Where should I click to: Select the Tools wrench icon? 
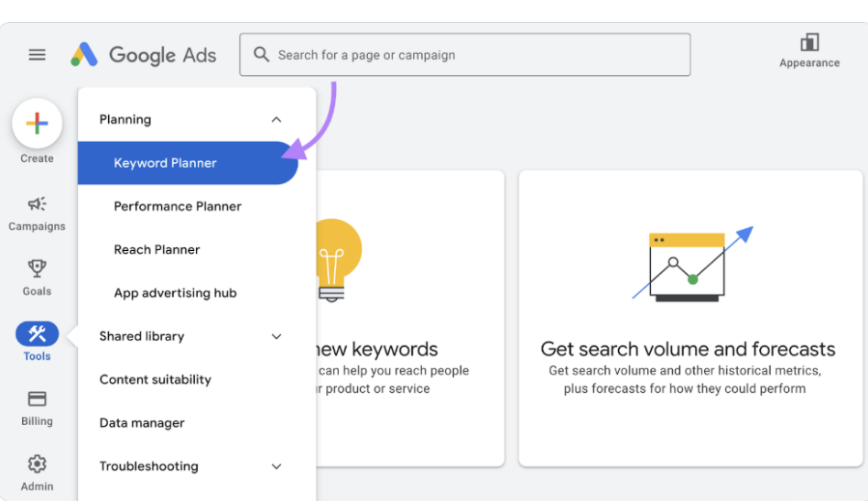pyautogui.click(x=37, y=334)
